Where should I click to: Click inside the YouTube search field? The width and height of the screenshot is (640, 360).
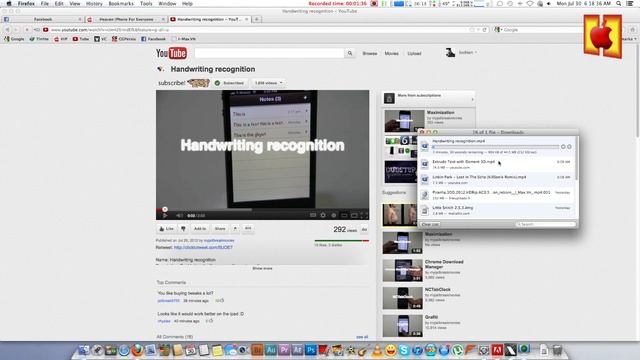269,53
